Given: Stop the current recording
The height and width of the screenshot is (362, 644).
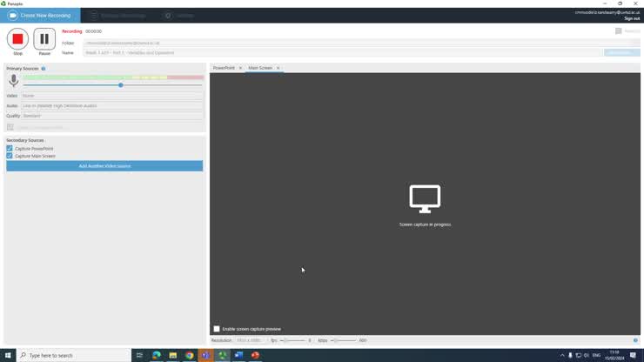Looking at the screenshot, I should [17, 39].
